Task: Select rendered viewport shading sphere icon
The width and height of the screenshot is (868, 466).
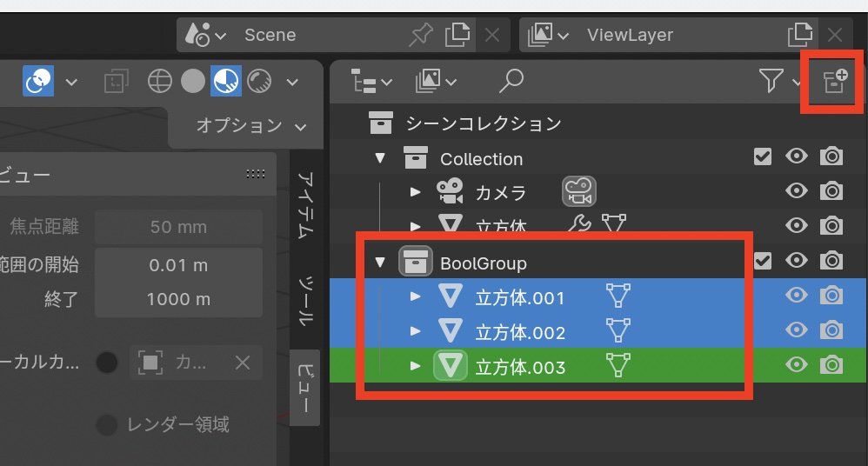Action: [259, 82]
